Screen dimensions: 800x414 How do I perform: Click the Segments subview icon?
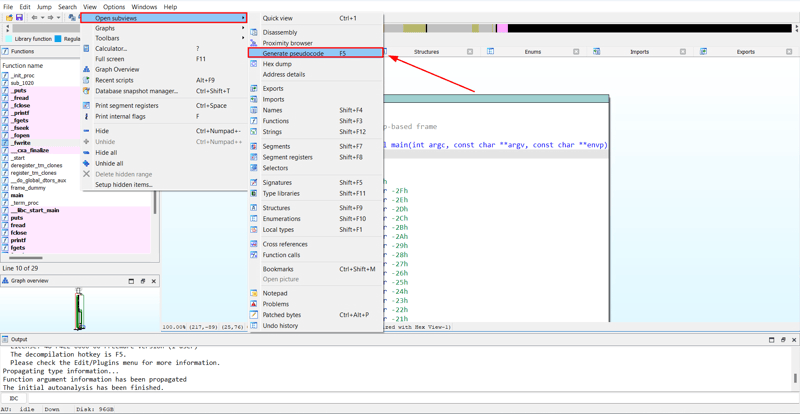[254, 147]
